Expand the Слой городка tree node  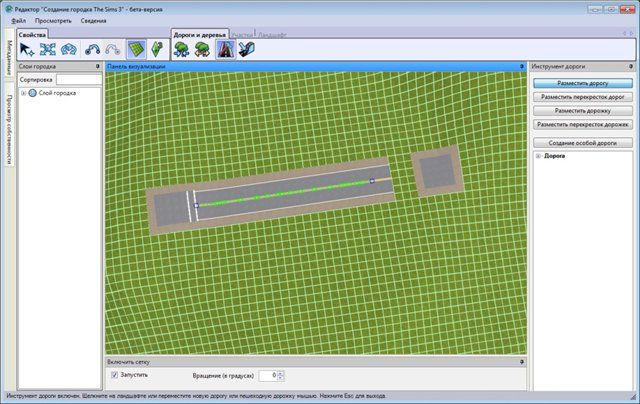23,93
